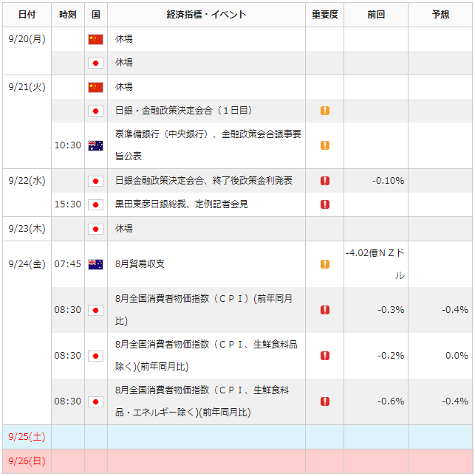The image size is (475, 476).
Task: Click the 時刻 column header
Action: [x=68, y=15]
